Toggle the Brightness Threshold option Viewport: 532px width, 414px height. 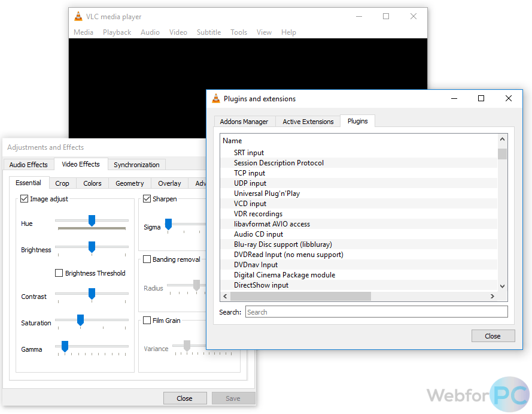click(58, 273)
